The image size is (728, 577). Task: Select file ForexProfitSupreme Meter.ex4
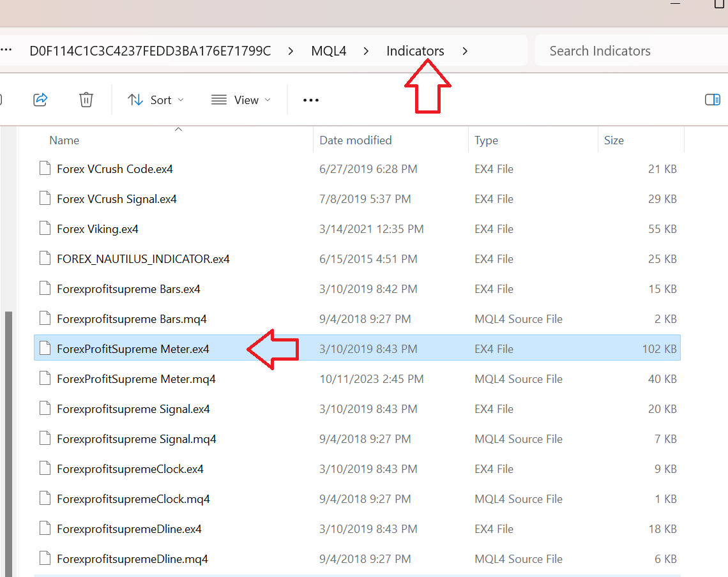[x=357, y=348]
